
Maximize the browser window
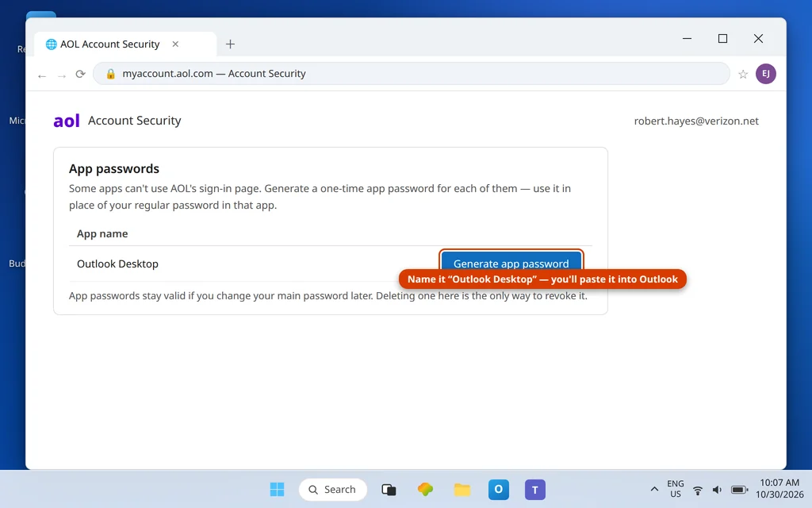(x=722, y=38)
